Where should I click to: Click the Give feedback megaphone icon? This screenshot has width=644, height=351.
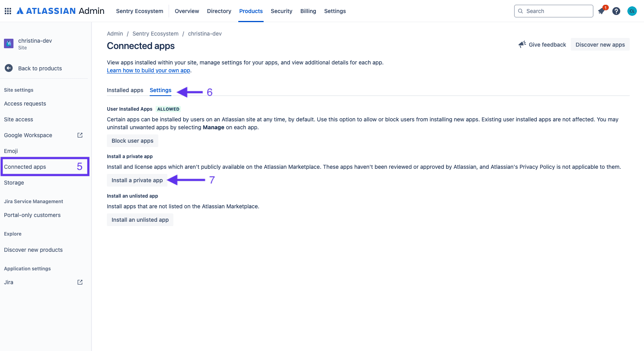pyautogui.click(x=522, y=44)
